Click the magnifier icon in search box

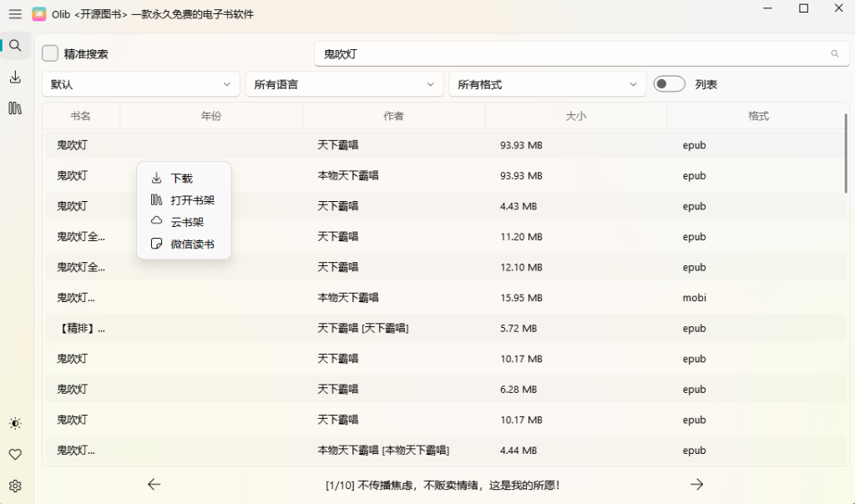[x=834, y=53]
